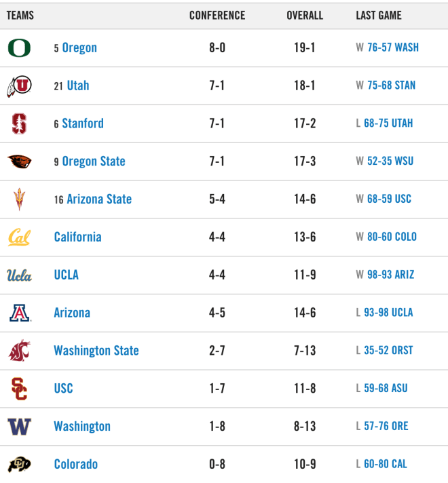
Task: Click the Oregon State beaver logo
Action: (19, 161)
